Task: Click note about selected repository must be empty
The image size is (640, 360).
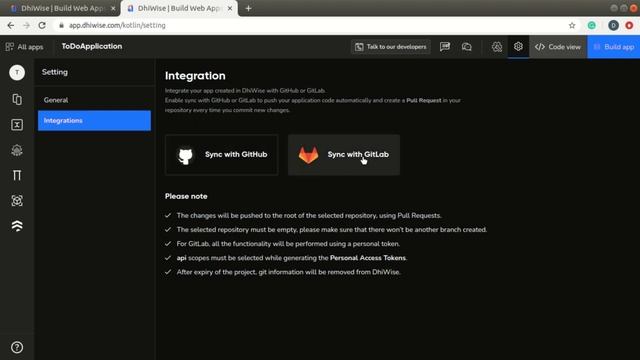Action: [332, 230]
